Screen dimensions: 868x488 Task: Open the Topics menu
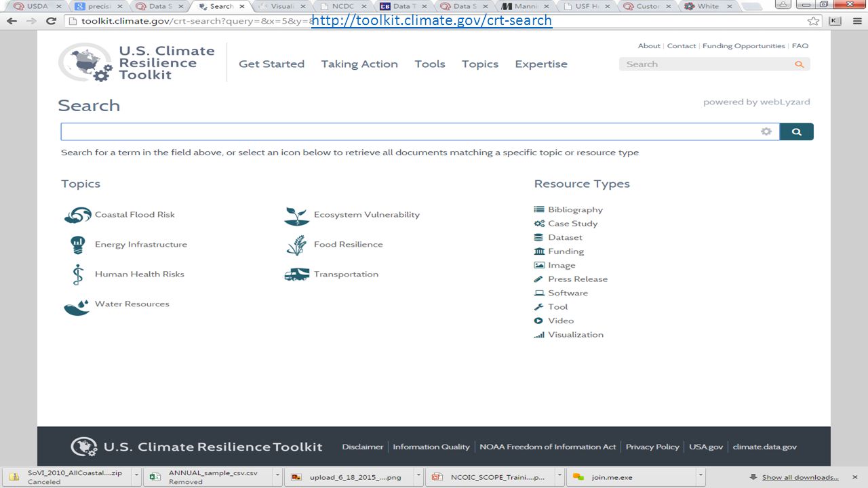[480, 64]
